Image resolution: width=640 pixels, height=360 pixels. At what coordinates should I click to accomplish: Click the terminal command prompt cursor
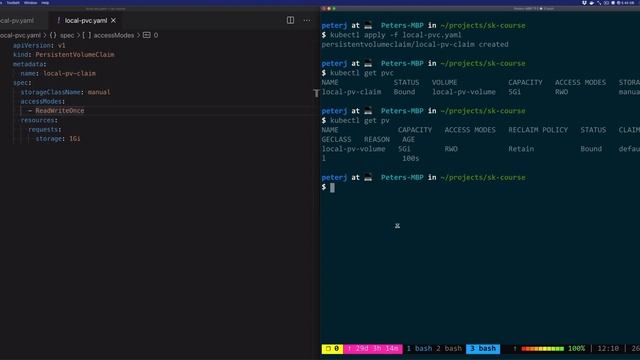coord(332,187)
